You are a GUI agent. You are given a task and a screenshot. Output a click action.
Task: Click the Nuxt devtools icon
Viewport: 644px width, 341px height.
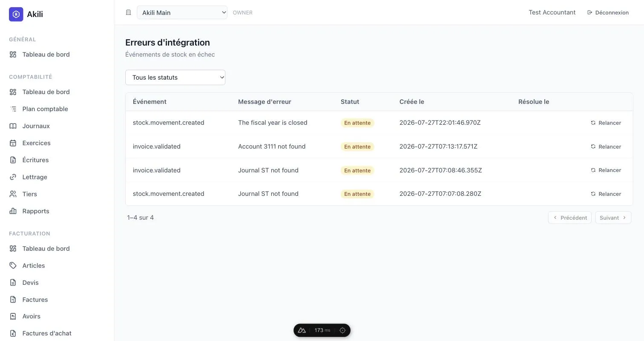pyautogui.click(x=302, y=330)
